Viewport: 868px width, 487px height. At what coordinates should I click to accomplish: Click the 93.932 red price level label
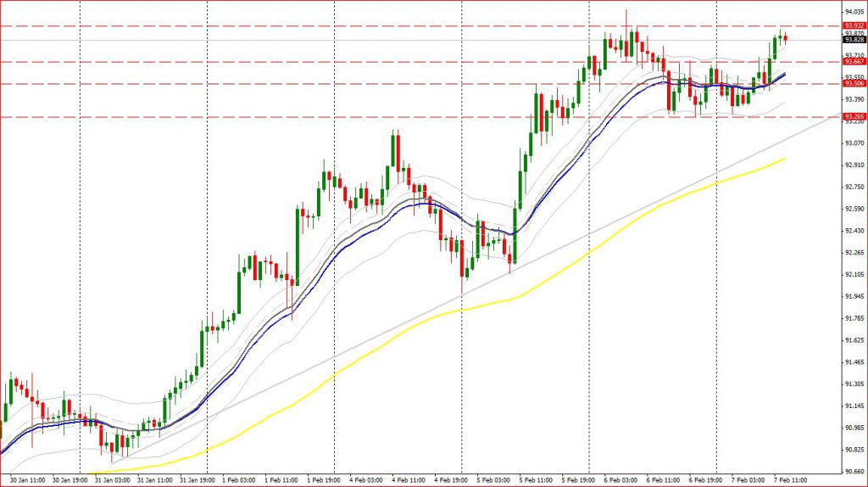854,26
